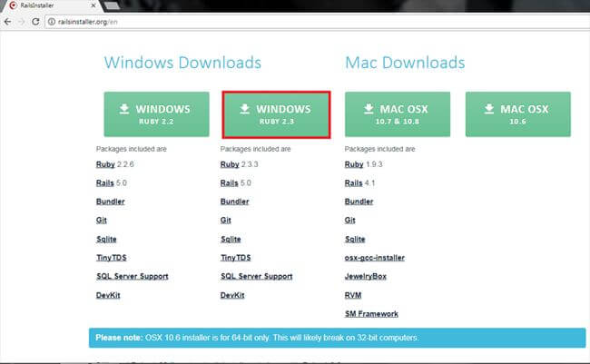Open a new tab beside RailsInstaller tab
Viewport: 590px width, 364px height.
[112, 5]
